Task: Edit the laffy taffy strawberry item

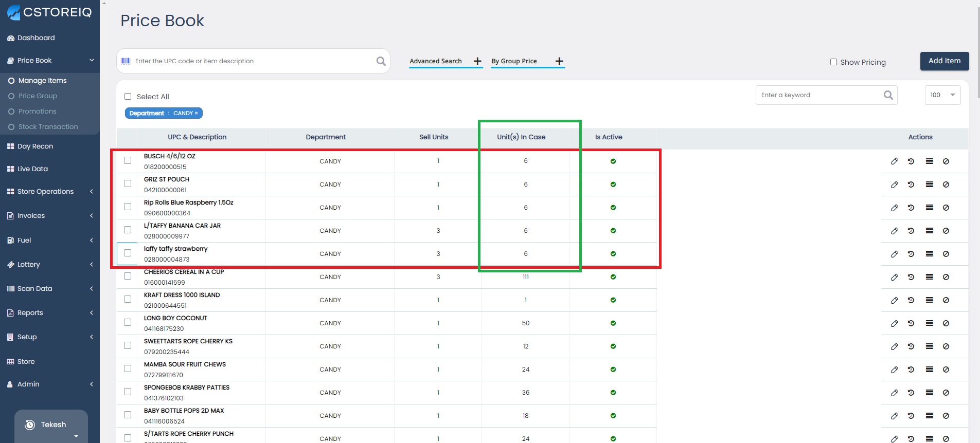Action: click(x=895, y=254)
